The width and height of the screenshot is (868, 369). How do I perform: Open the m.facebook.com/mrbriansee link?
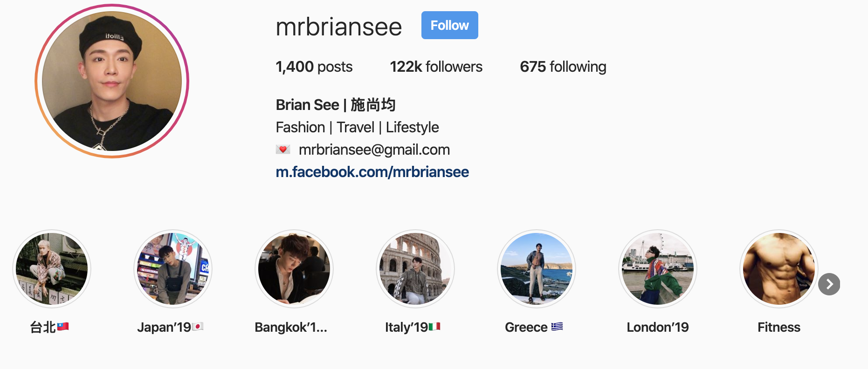click(x=372, y=172)
